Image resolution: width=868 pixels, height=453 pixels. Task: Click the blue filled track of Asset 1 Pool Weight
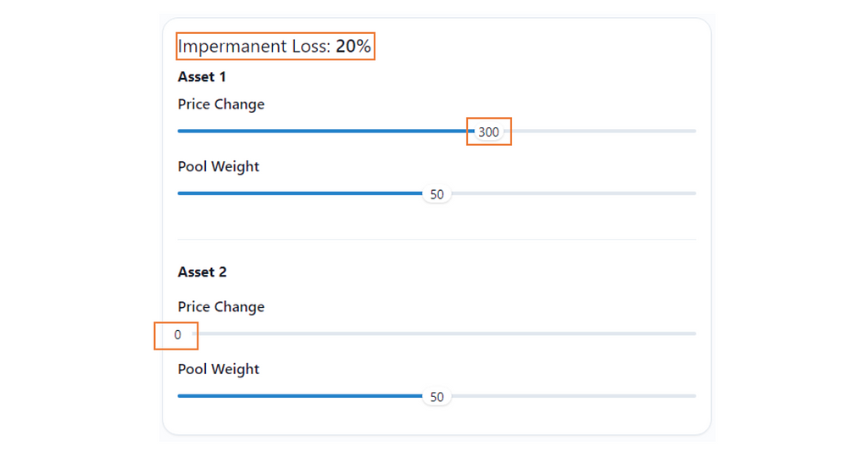pos(297,193)
